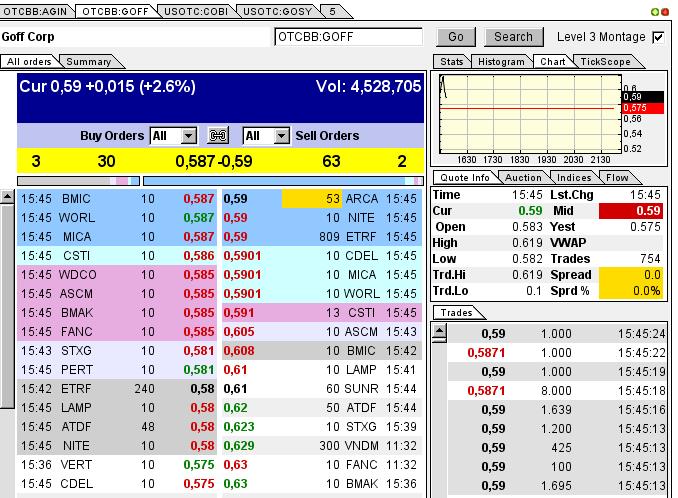678x498 pixels.
Task: Click the ETRF buy order of 240
Action: coord(117,389)
